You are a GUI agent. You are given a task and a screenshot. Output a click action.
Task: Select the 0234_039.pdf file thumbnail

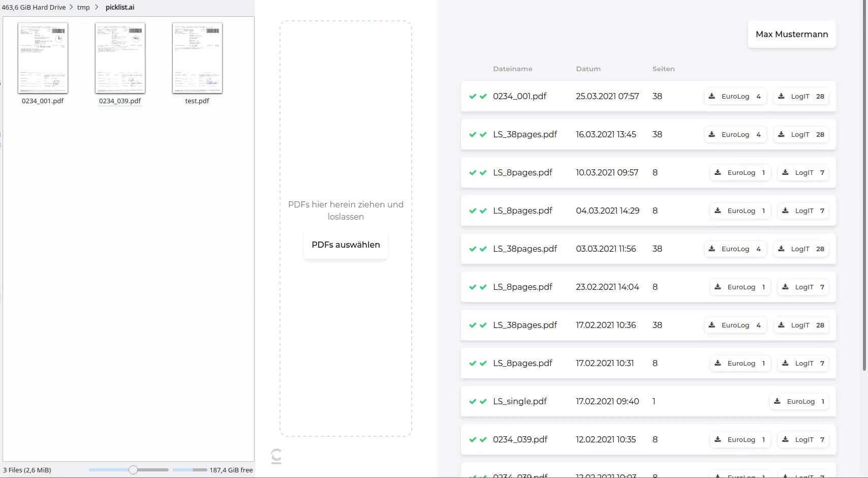coord(120,58)
